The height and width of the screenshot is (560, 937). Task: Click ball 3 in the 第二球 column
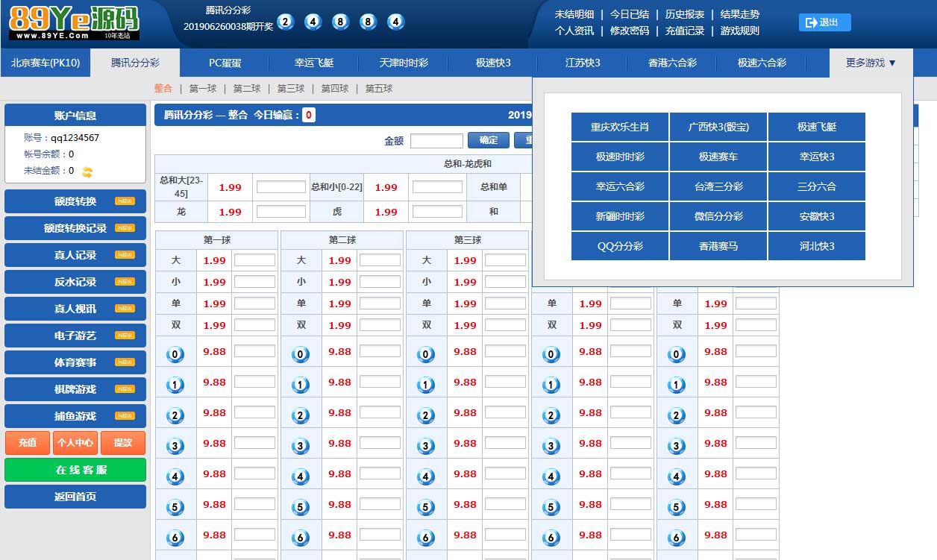pyautogui.click(x=301, y=446)
